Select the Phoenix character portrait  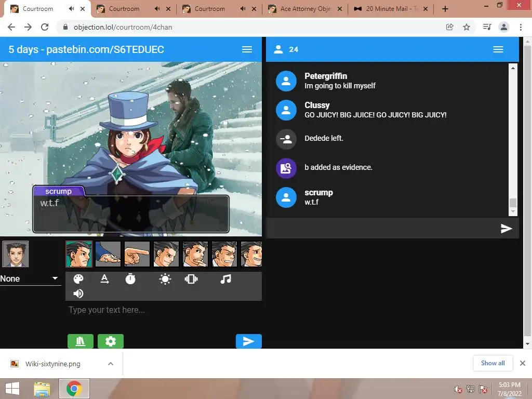[x=15, y=254]
